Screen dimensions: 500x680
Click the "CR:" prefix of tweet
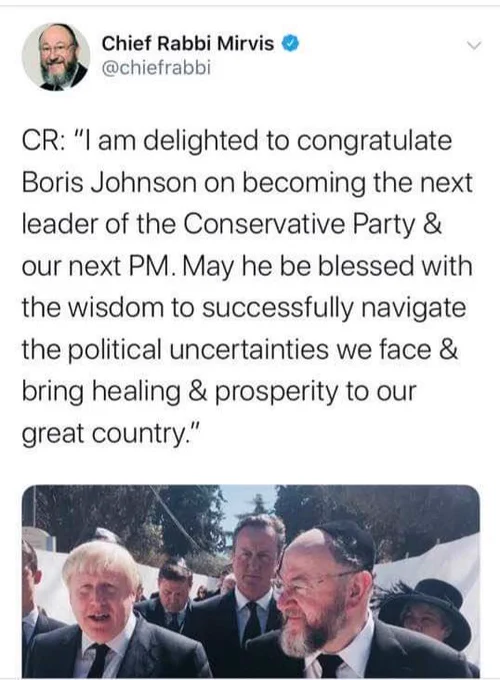click(x=43, y=141)
